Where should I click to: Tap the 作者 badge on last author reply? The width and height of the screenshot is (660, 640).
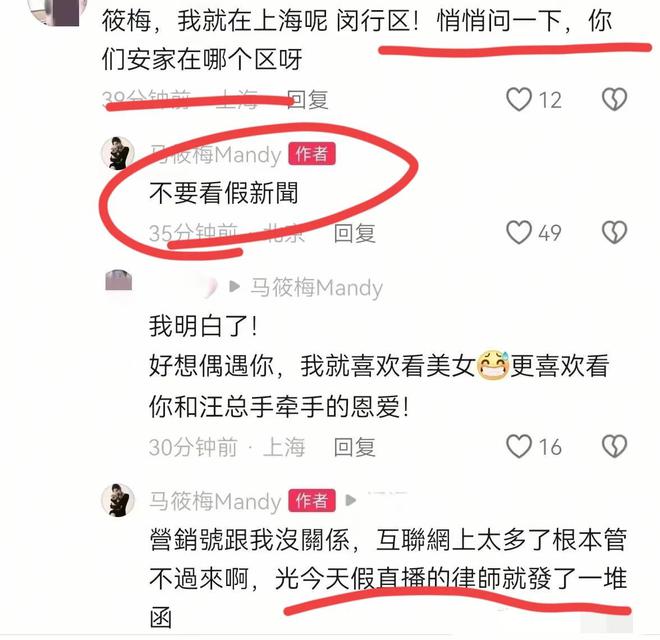click(x=312, y=501)
